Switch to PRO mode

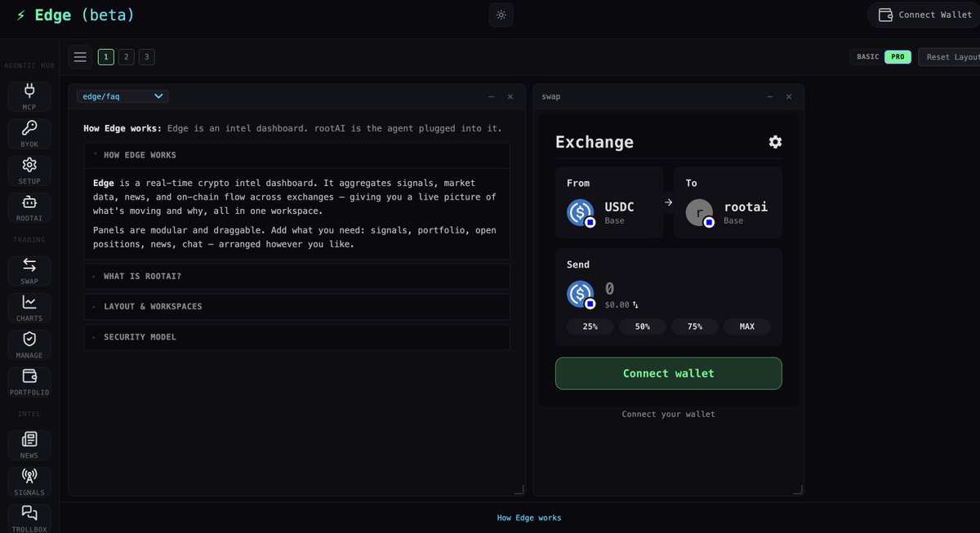click(x=898, y=57)
